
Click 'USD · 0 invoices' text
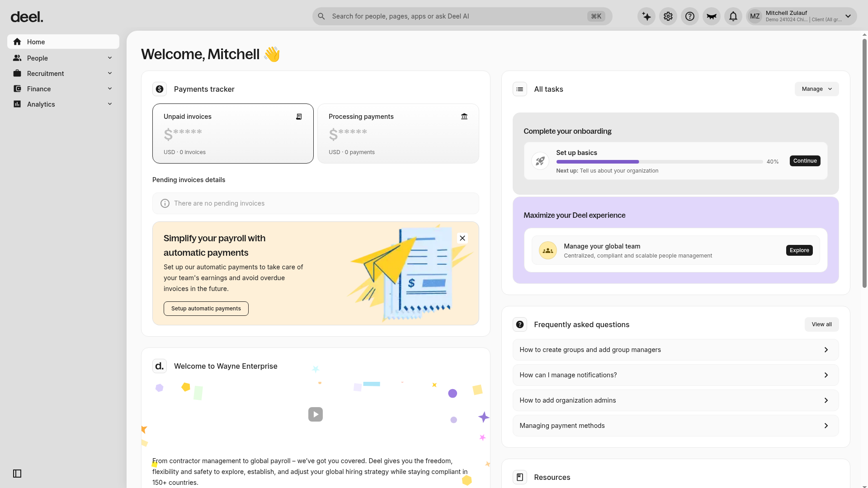(x=184, y=152)
